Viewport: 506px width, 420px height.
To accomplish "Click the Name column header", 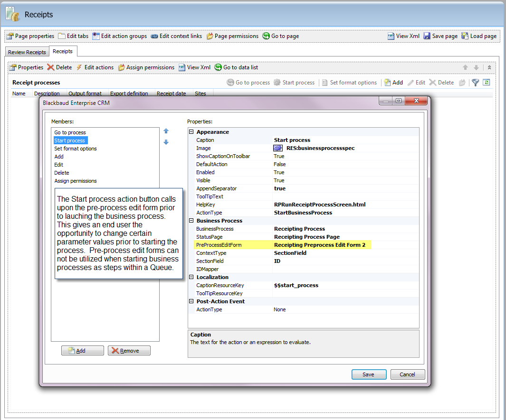I will pos(19,93).
